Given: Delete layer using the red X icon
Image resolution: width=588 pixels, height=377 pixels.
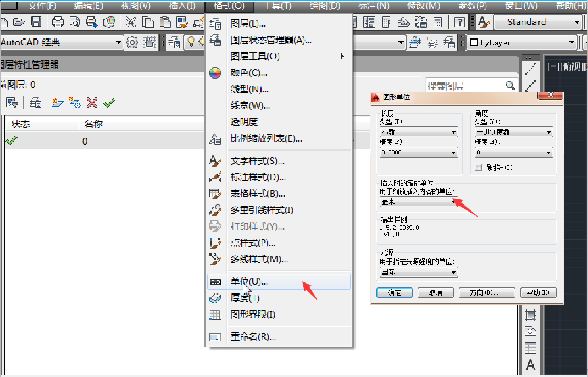Looking at the screenshot, I should click(92, 102).
